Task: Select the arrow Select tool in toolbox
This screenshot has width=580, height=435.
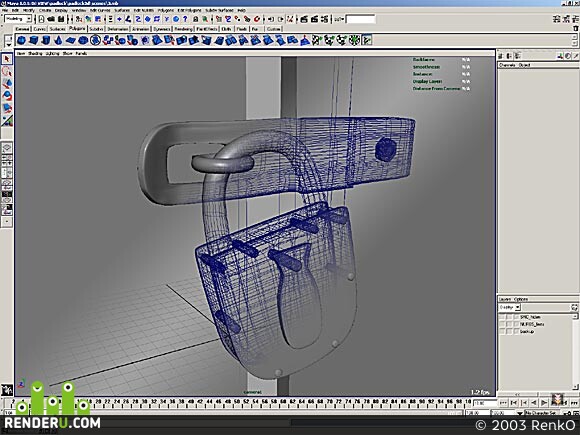Action: pos(7,59)
